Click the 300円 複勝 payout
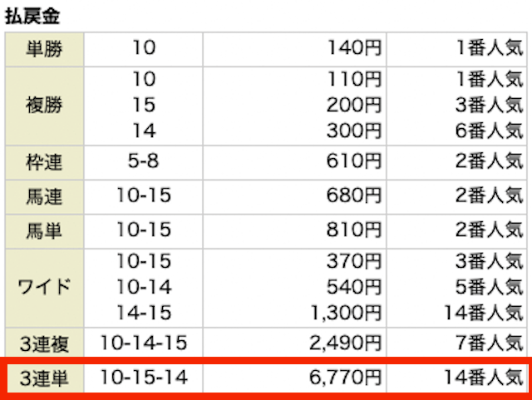 click(354, 131)
